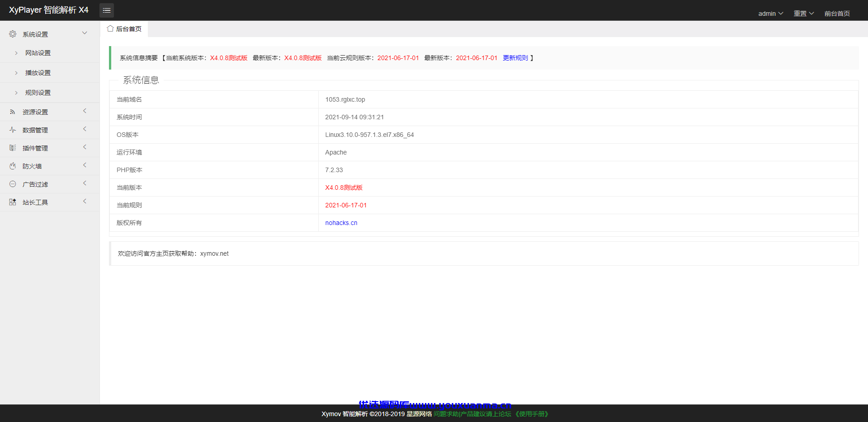Click the xymov.net help text

coord(214,253)
